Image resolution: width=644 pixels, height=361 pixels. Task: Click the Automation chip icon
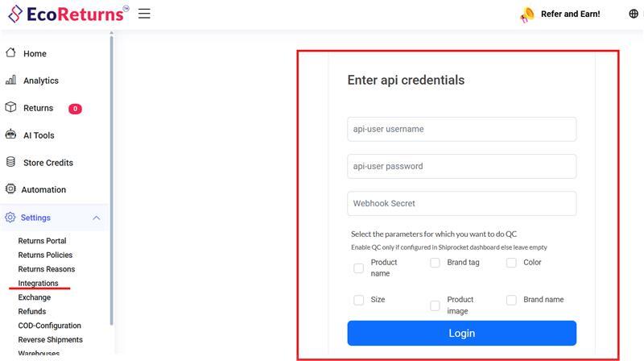point(11,189)
